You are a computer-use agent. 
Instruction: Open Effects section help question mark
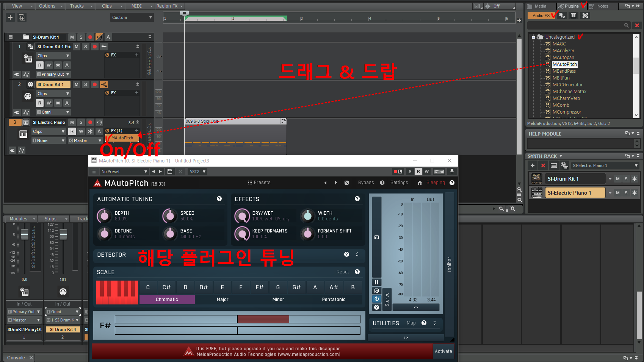(x=357, y=199)
